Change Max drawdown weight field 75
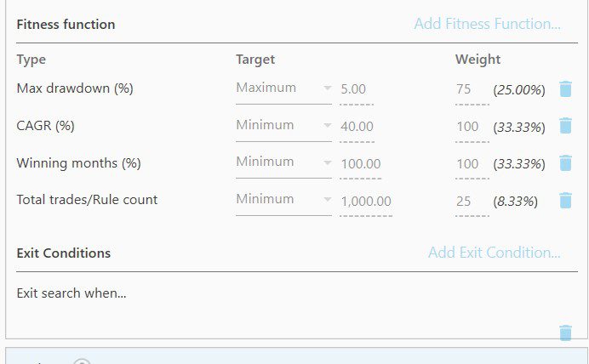Image resolution: width=589 pixels, height=364 pixels. pyautogui.click(x=472, y=88)
